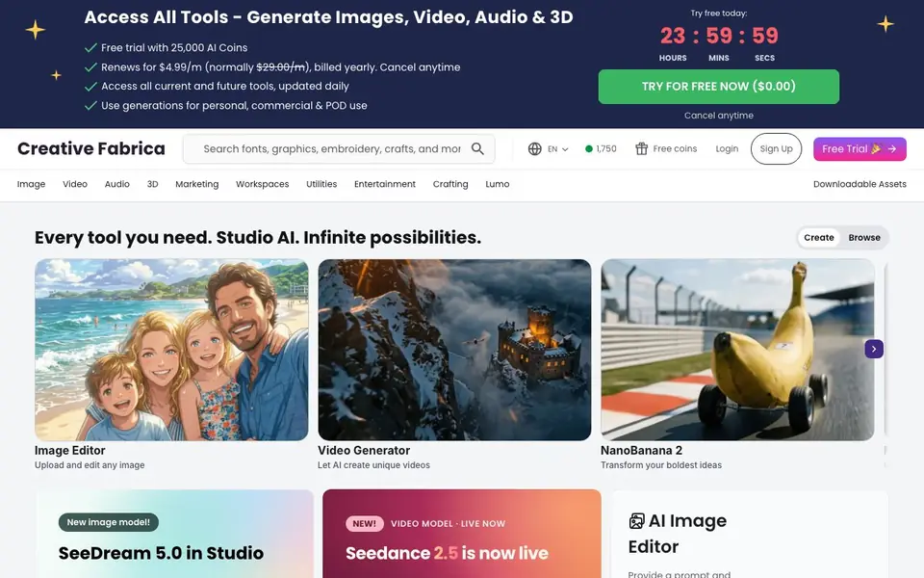Click 'Free trial with 25,000 AI Coins' line
The height and width of the screenshot is (578, 924).
point(174,48)
